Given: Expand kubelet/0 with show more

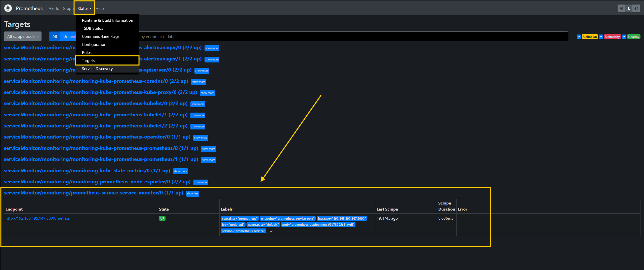Looking at the screenshot, I should 198,104.
